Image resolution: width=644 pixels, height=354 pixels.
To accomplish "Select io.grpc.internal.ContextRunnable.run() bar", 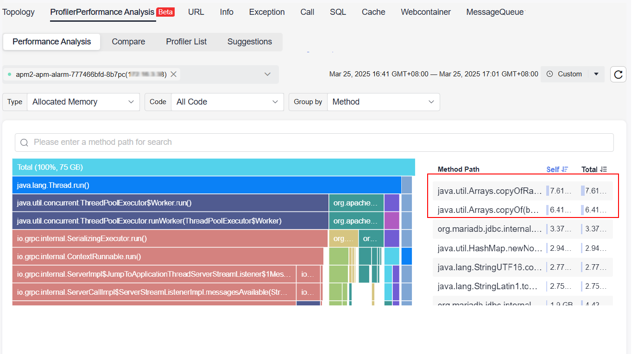I will [168, 256].
